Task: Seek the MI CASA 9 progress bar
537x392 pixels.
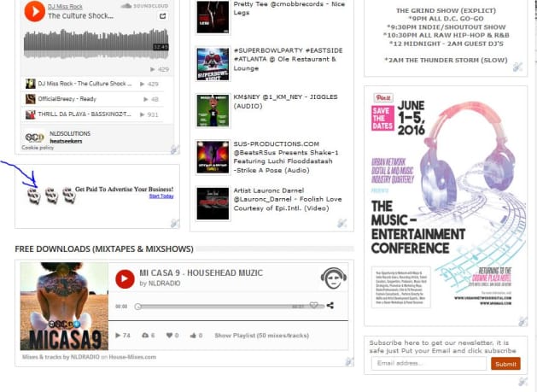Action: point(229,307)
